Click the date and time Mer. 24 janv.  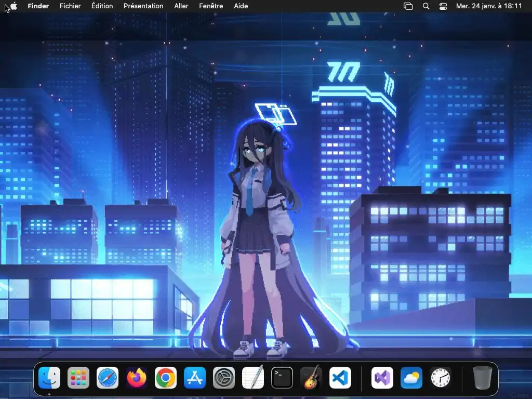click(x=489, y=6)
